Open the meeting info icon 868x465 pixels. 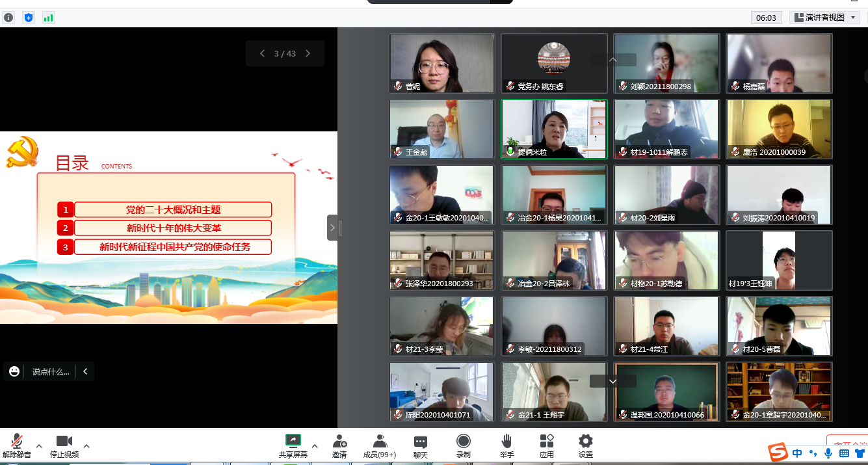pos(8,18)
